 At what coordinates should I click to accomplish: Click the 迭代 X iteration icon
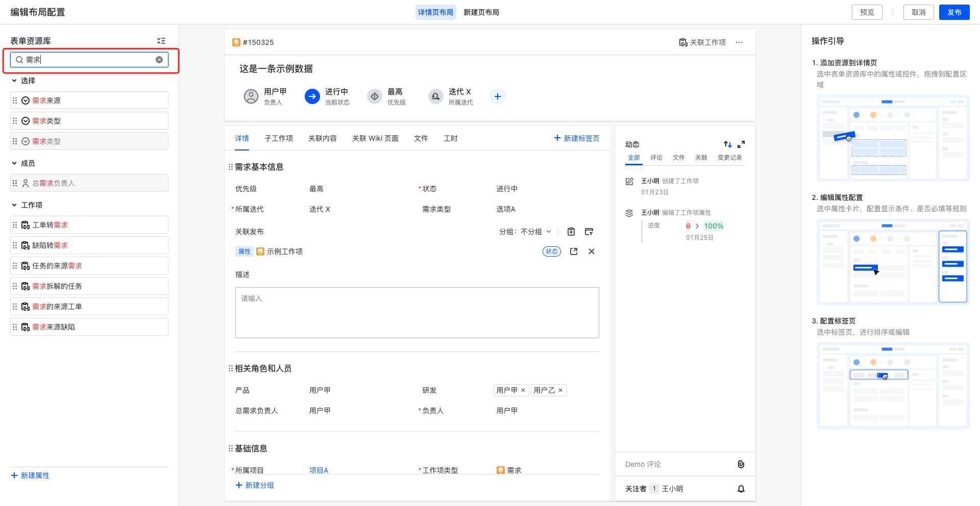(x=436, y=96)
